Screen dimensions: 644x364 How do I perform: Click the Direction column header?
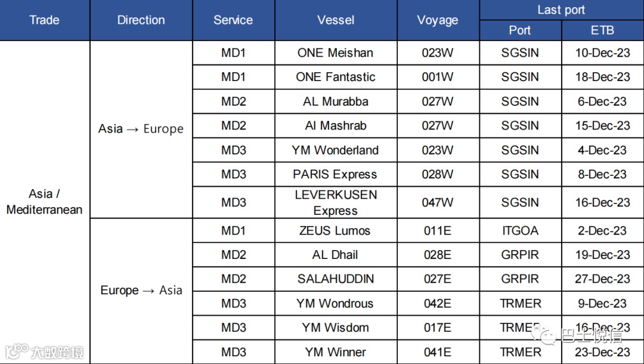pyautogui.click(x=141, y=20)
